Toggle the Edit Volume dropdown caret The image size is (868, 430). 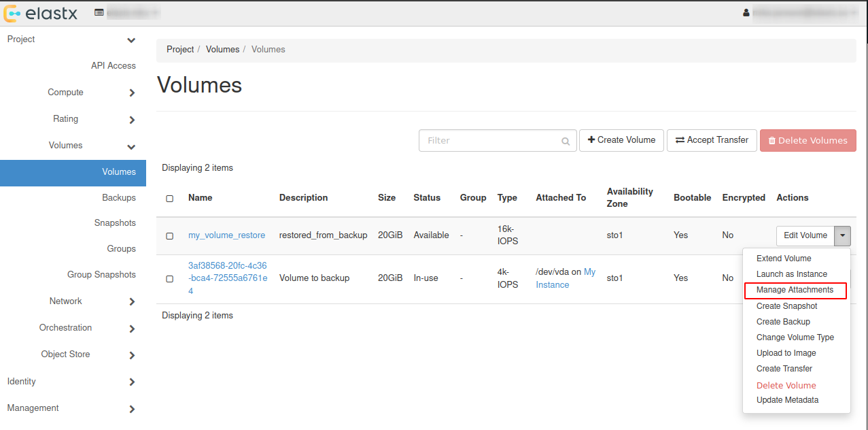click(x=843, y=235)
